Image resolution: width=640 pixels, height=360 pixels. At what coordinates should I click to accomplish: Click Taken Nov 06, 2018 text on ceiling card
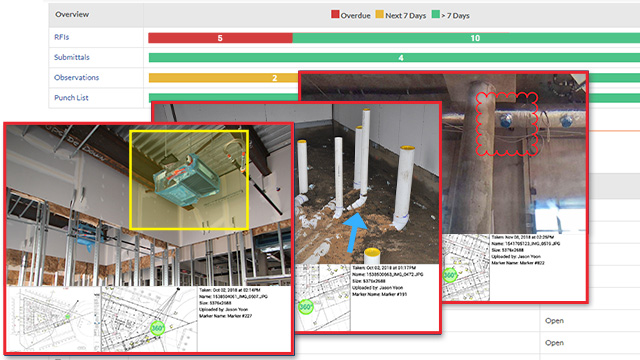click(522, 237)
